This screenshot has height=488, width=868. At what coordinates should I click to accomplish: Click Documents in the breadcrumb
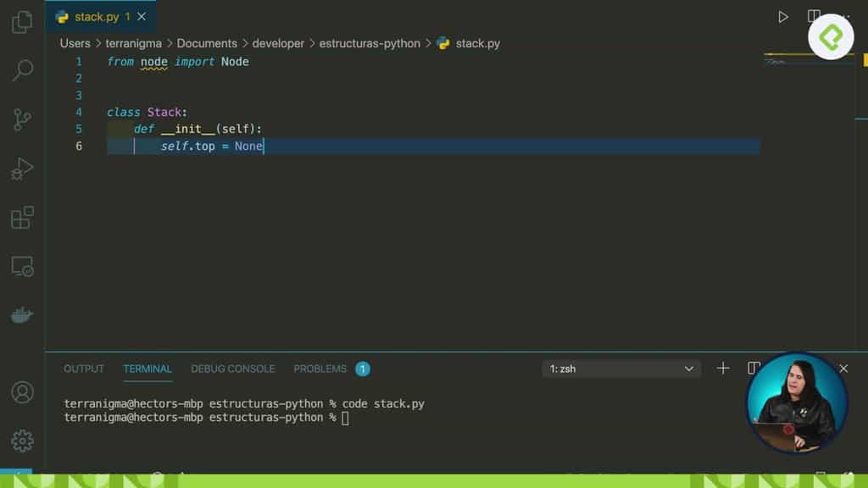point(207,43)
